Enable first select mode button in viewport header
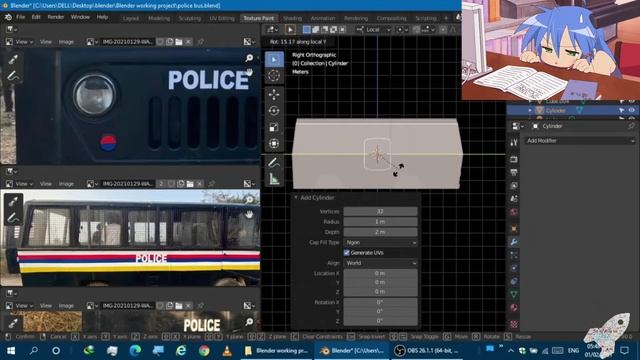The image size is (640, 360). [307, 29]
